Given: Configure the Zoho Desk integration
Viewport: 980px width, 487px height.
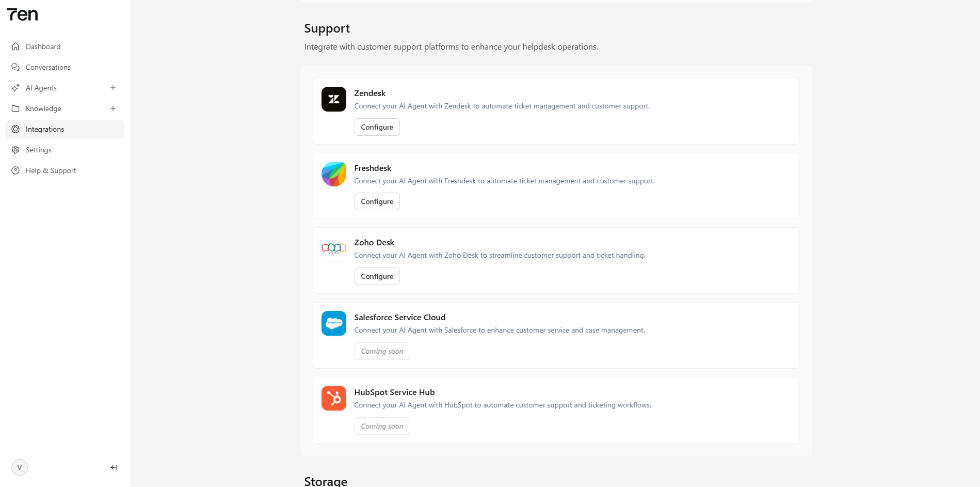Looking at the screenshot, I should pyautogui.click(x=377, y=276).
